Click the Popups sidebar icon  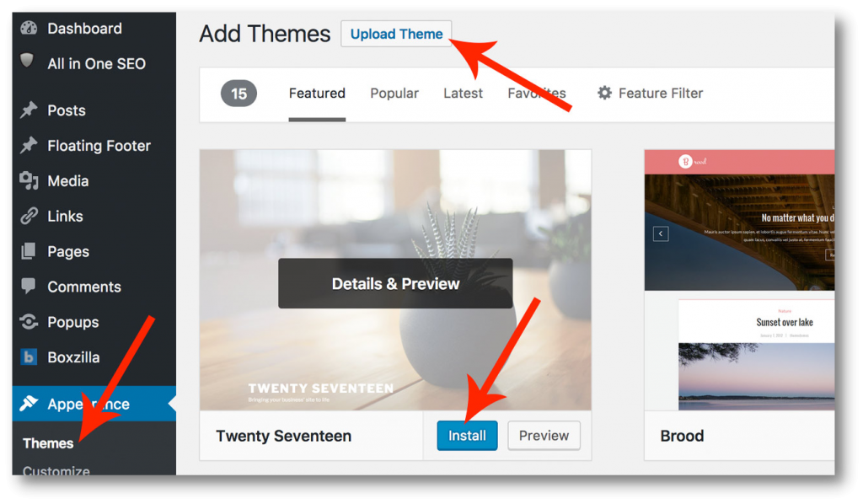[x=29, y=322]
